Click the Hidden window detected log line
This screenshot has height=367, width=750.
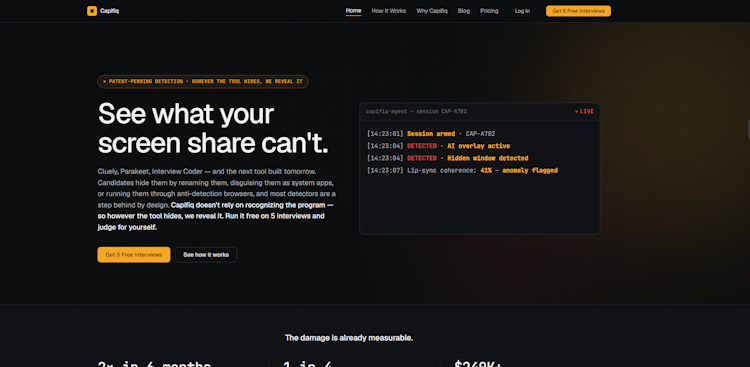click(x=448, y=158)
